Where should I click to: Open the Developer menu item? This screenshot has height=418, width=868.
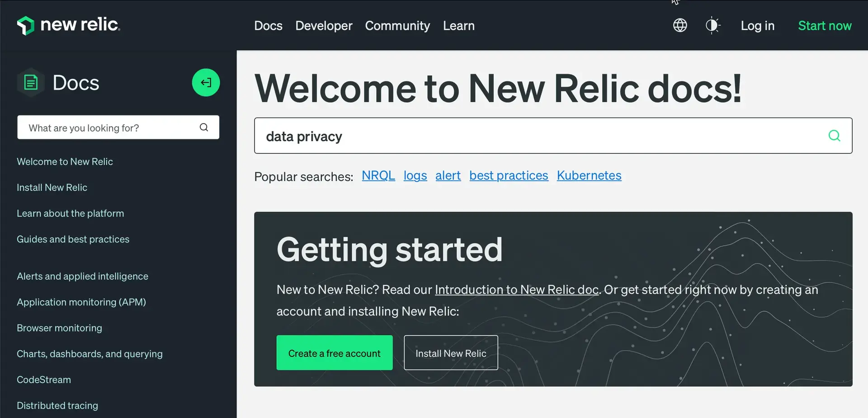click(324, 26)
